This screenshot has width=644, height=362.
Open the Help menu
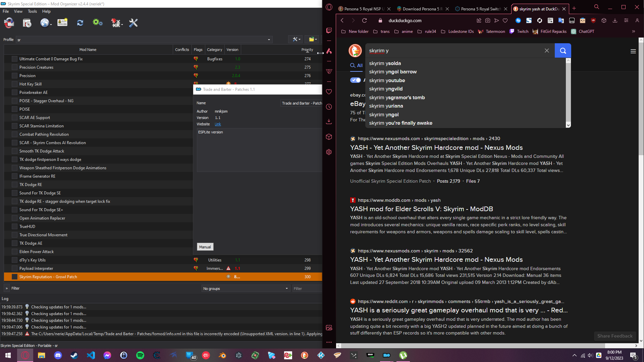[x=46, y=11]
